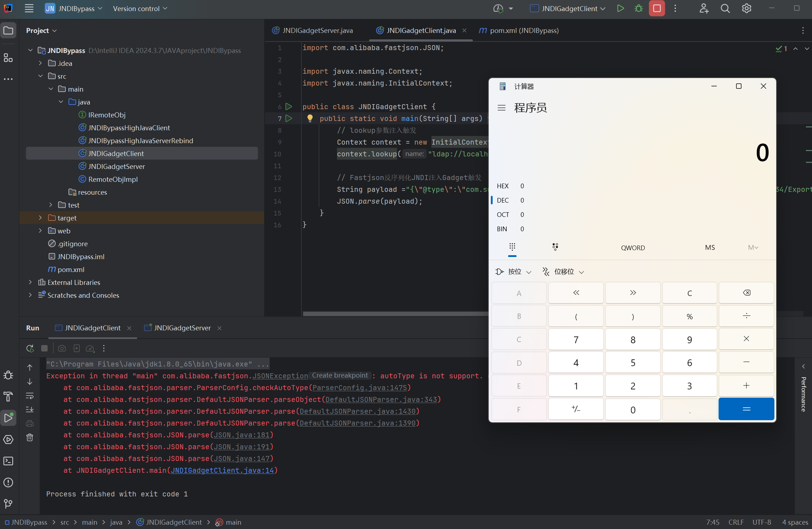Click Create breakpoint in console
Screen dimensions: 812x529
tap(340, 375)
